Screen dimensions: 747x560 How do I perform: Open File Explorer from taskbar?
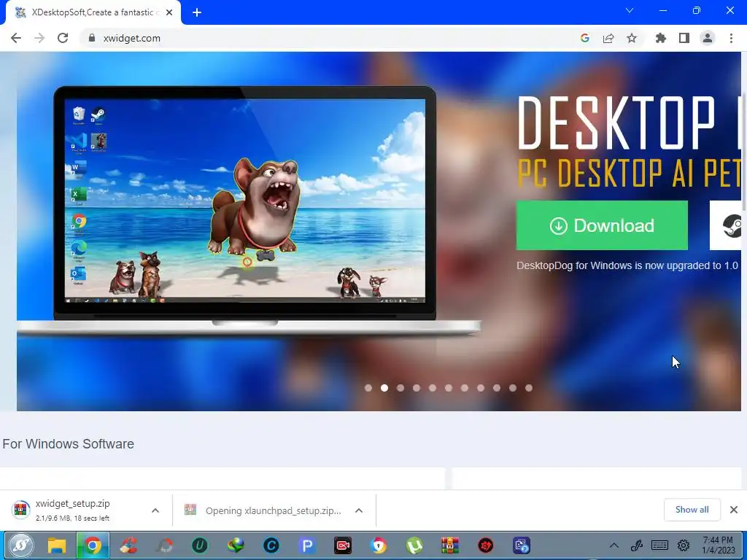[x=57, y=545]
